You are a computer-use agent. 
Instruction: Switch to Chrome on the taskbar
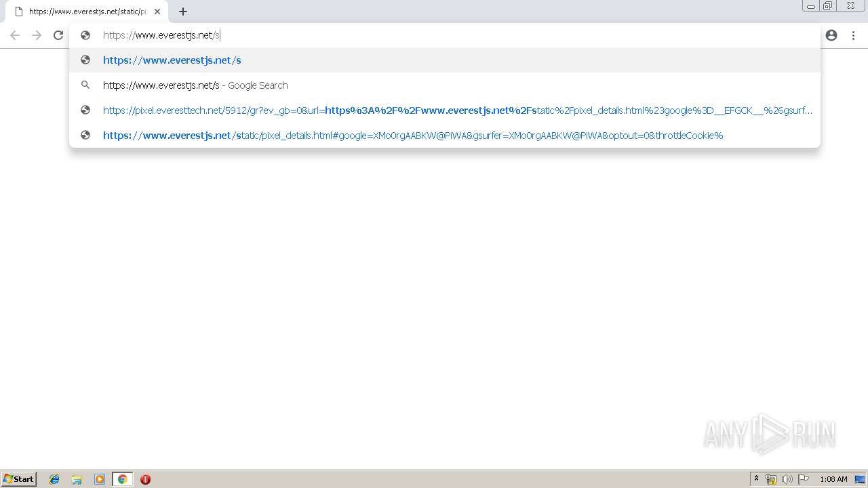pyautogui.click(x=122, y=479)
